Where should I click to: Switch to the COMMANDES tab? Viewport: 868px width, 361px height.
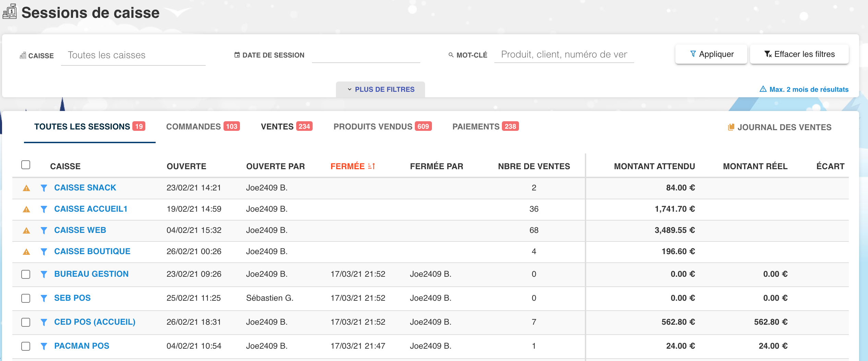203,127
